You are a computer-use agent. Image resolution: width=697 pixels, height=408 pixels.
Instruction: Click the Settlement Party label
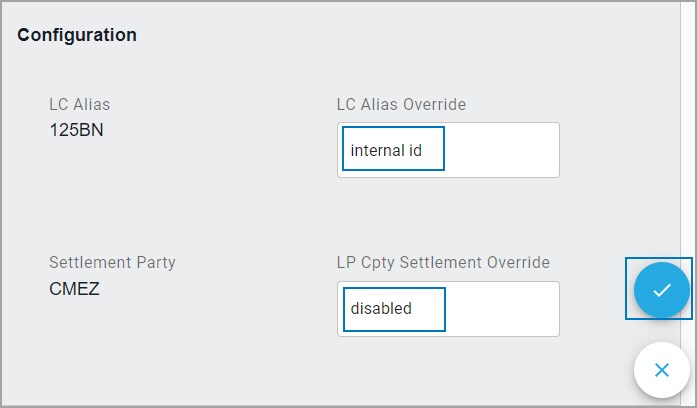112,263
